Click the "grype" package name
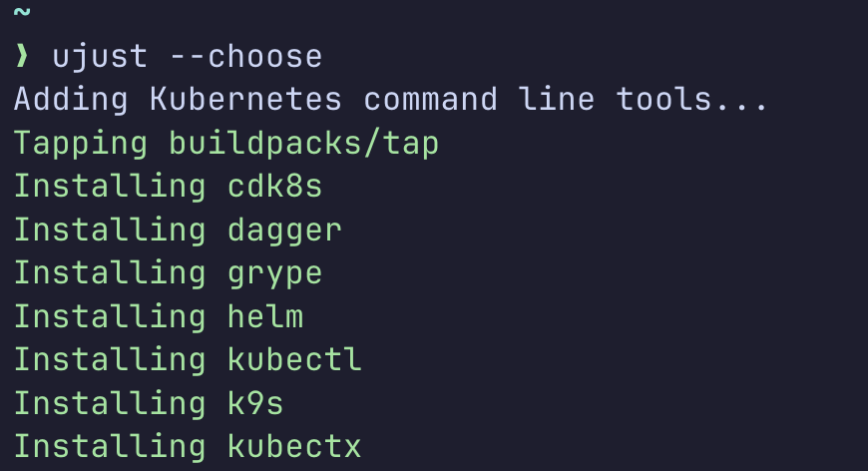The image size is (868, 471). pyautogui.click(x=275, y=272)
